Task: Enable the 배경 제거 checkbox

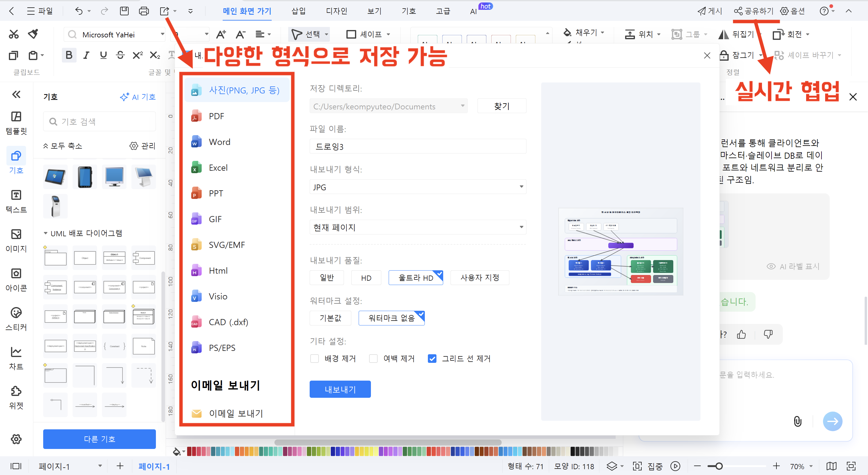Action: click(x=314, y=359)
